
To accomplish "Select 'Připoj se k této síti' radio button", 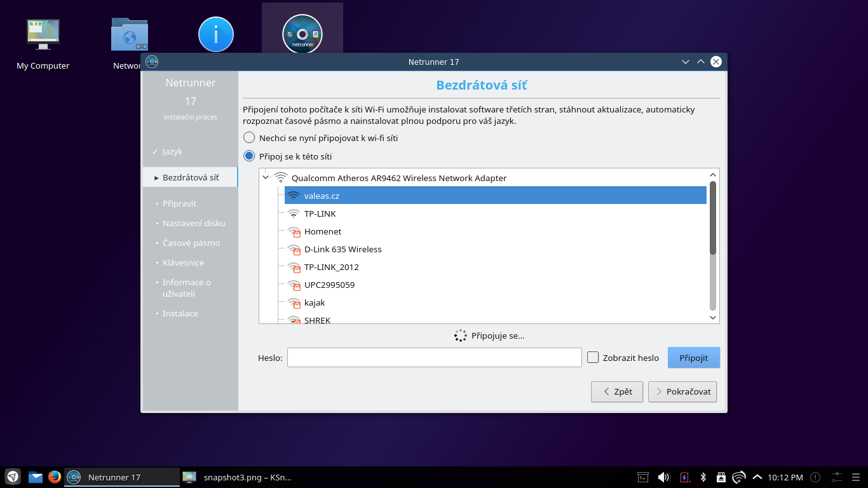I will [250, 156].
